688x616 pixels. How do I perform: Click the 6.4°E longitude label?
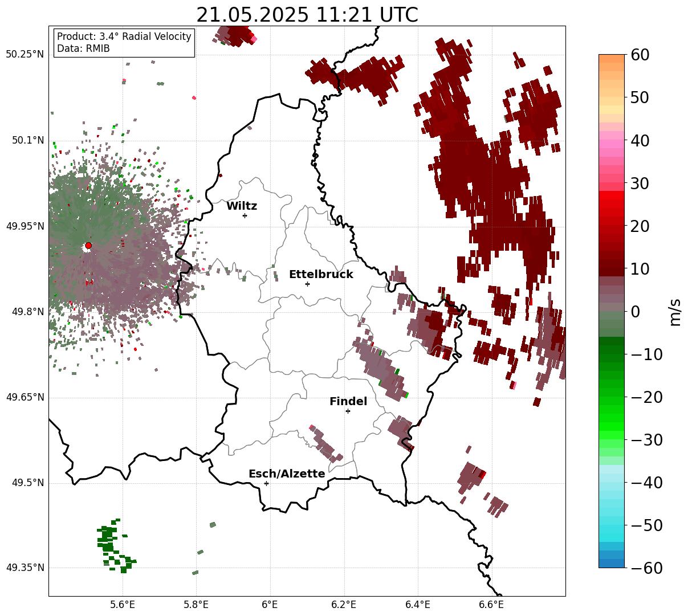[418, 605]
